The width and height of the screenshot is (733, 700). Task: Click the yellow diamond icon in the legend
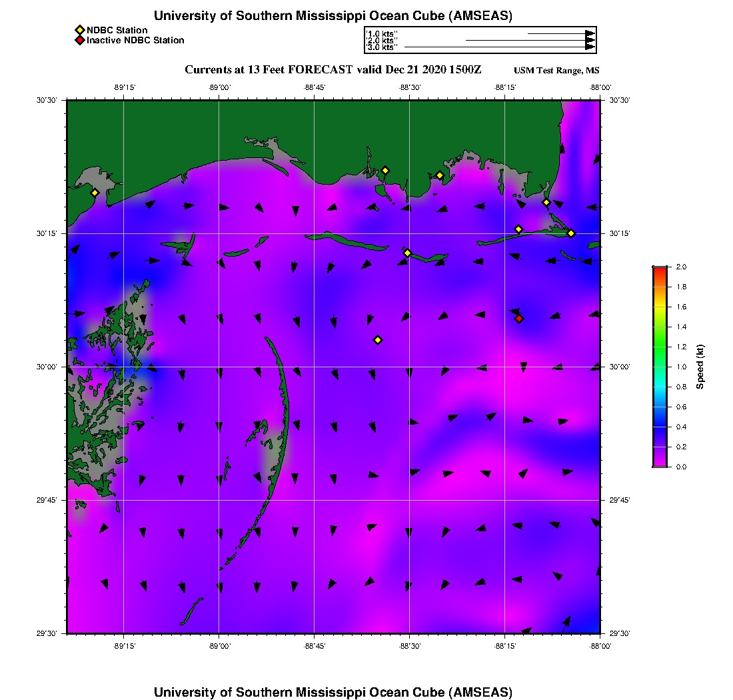[79, 30]
